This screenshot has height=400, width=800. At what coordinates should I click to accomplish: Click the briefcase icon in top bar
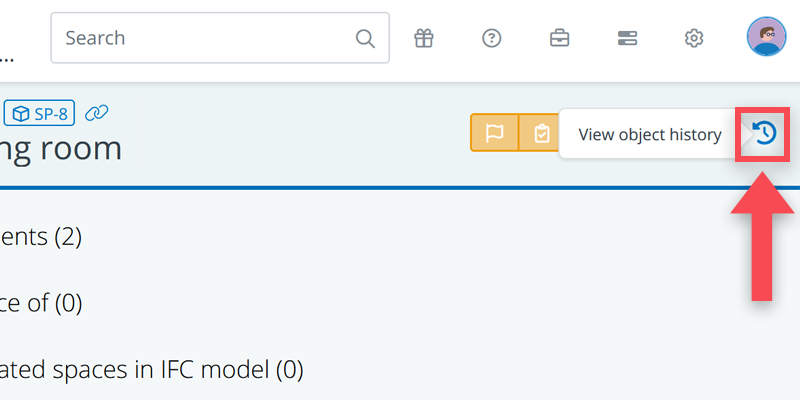(x=559, y=38)
